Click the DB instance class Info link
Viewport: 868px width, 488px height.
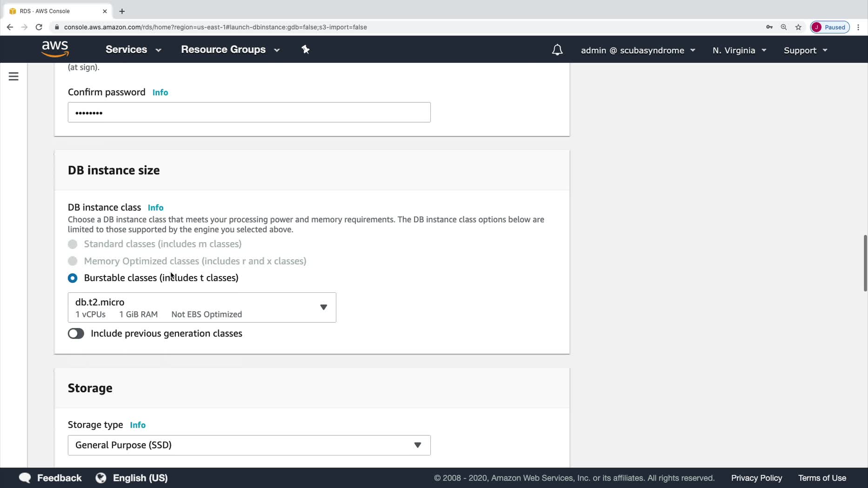(x=155, y=208)
